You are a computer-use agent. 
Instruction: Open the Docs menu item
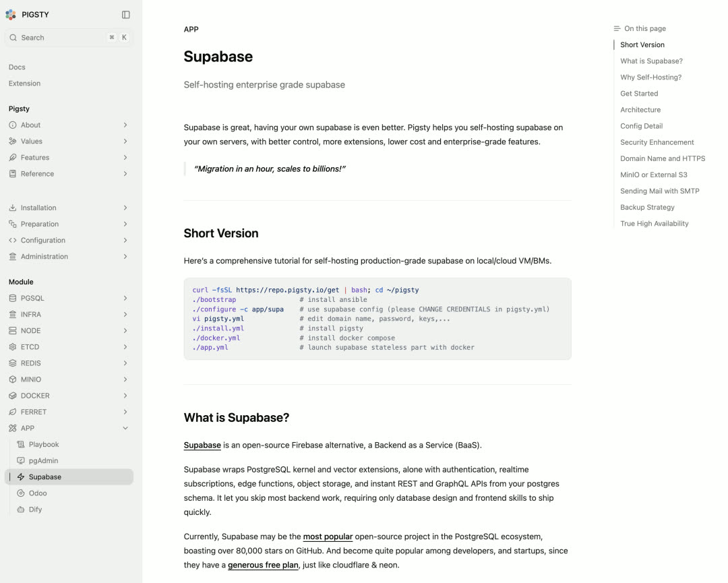pyautogui.click(x=17, y=67)
